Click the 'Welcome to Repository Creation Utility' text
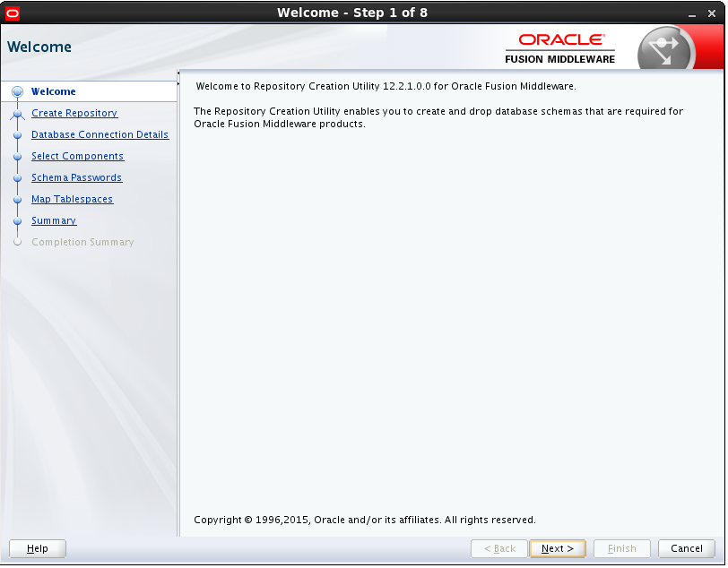Image resolution: width=728 pixels, height=568 pixels. [x=386, y=86]
